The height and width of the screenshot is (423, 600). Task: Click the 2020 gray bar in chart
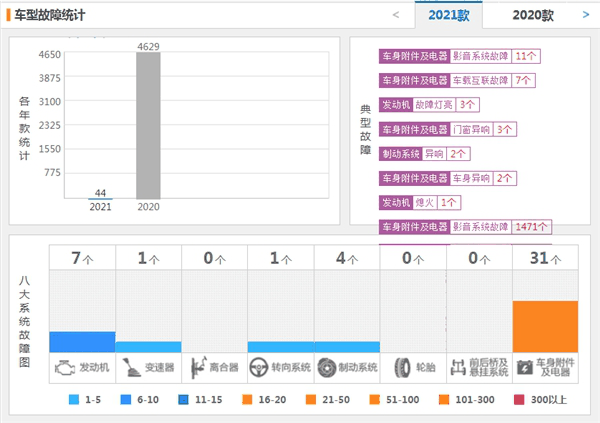click(149, 125)
